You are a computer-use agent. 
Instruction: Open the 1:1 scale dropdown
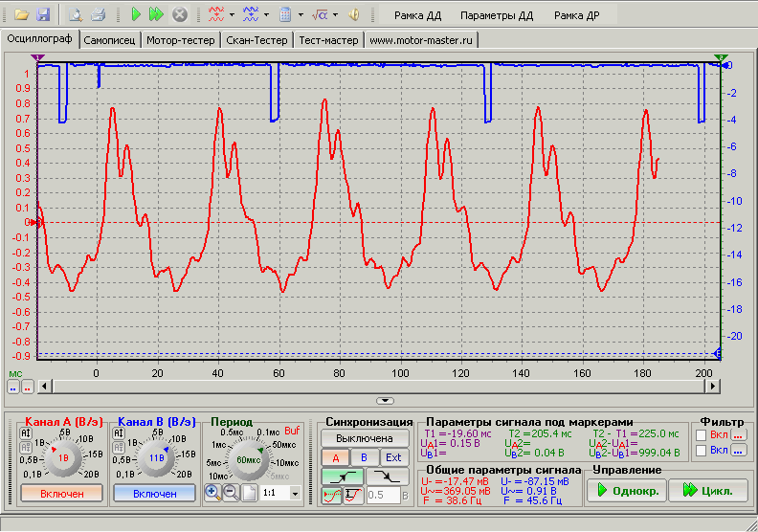(x=294, y=493)
